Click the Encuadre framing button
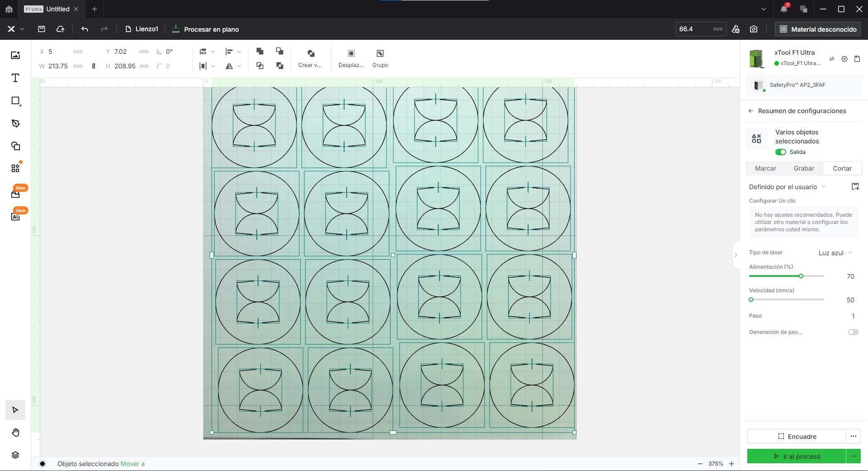868x471 pixels. tap(797, 437)
